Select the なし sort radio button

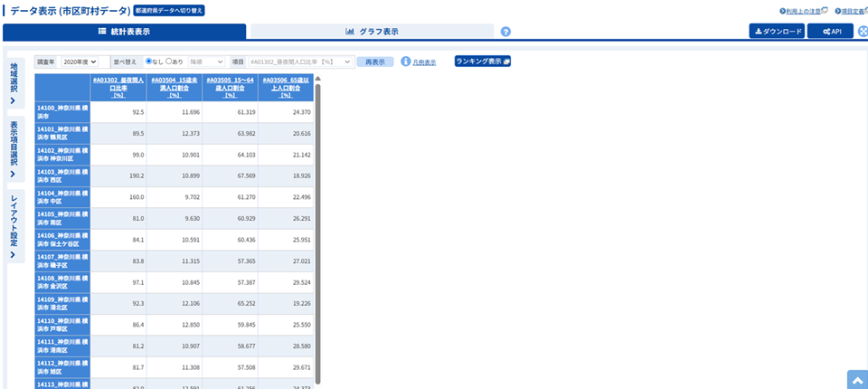[x=149, y=62]
